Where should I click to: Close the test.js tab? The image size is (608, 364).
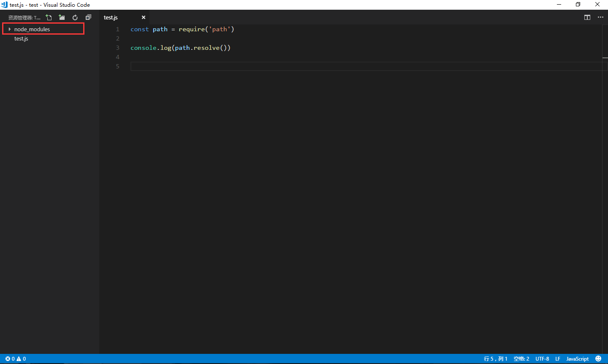coord(143,17)
